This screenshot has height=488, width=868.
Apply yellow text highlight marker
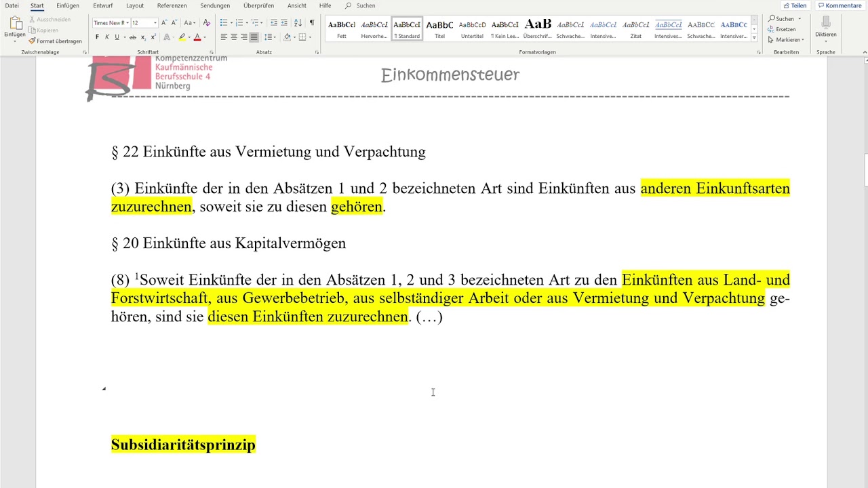[x=182, y=37]
